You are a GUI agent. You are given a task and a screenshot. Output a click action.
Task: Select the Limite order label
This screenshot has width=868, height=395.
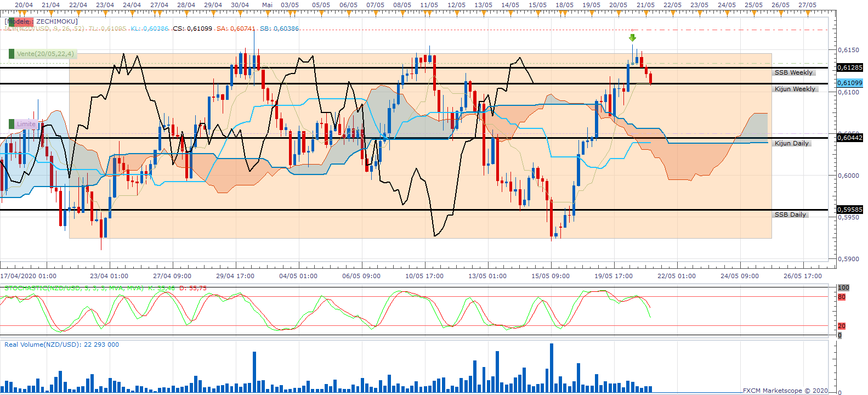26,124
